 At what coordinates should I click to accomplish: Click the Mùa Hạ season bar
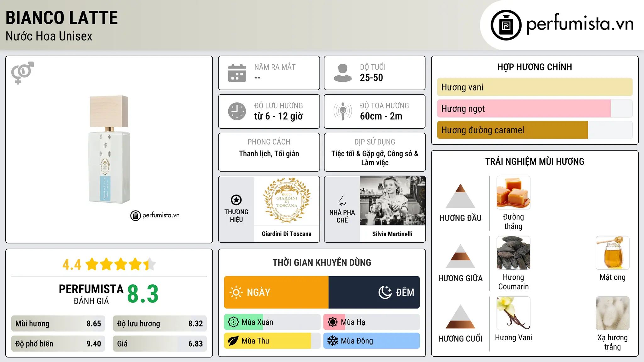[x=372, y=322]
